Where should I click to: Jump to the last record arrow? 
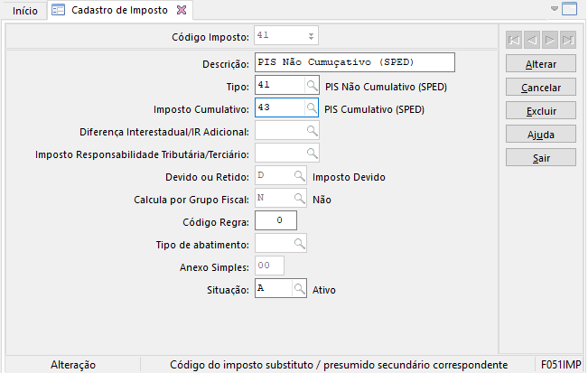pyautogui.click(x=567, y=40)
